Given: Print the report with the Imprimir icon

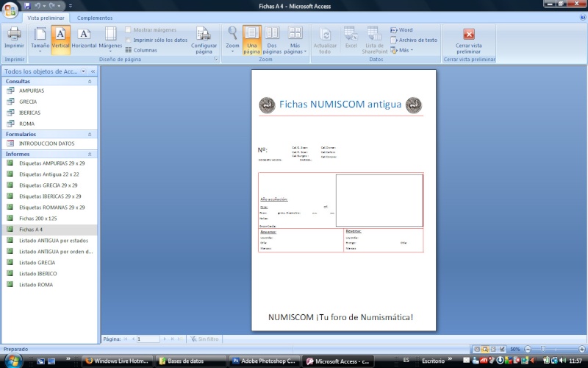Looking at the screenshot, I should pyautogui.click(x=14, y=38).
